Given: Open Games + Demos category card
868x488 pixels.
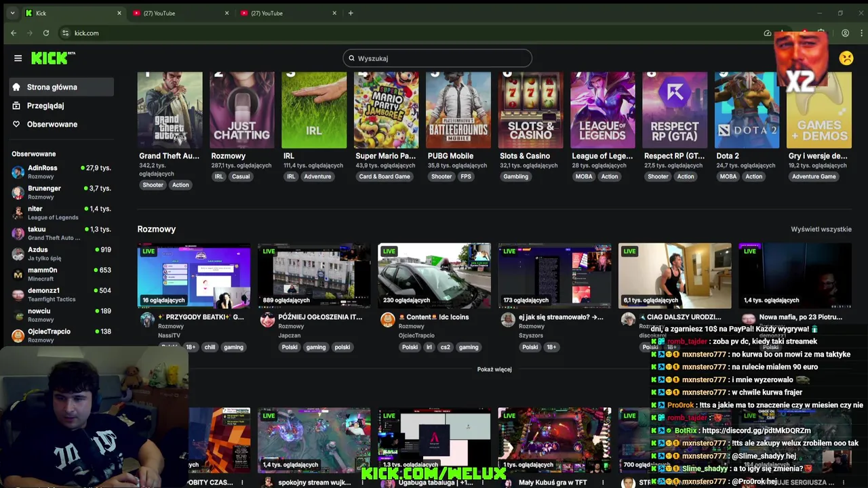Looking at the screenshot, I should point(818,110).
